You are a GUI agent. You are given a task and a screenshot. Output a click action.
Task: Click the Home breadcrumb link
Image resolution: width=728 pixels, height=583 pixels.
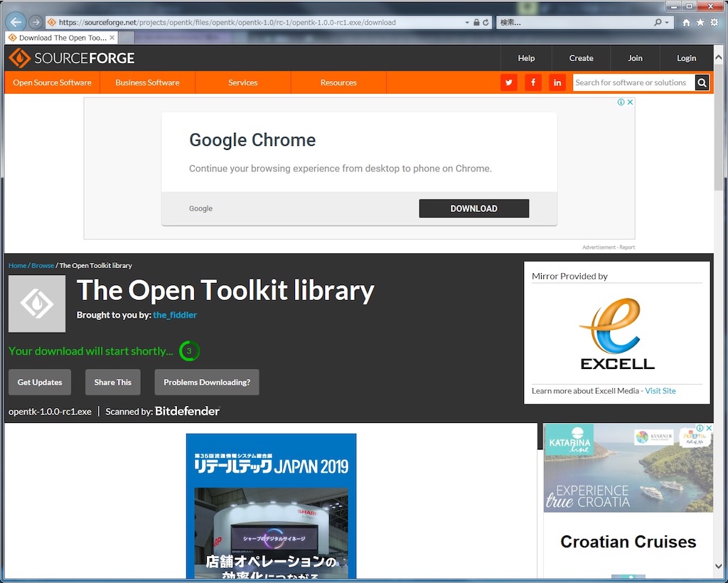click(17, 265)
